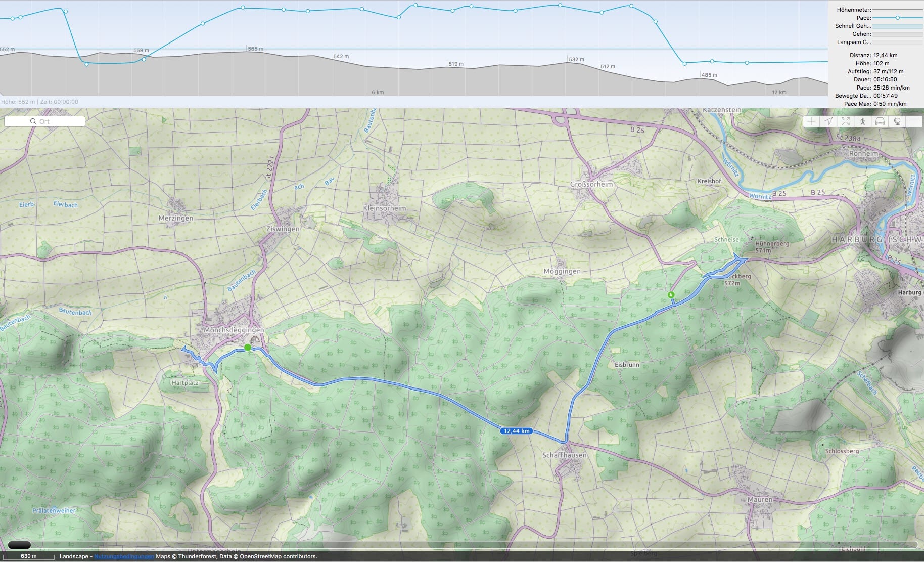Click the Ronheim label on map

(x=863, y=153)
